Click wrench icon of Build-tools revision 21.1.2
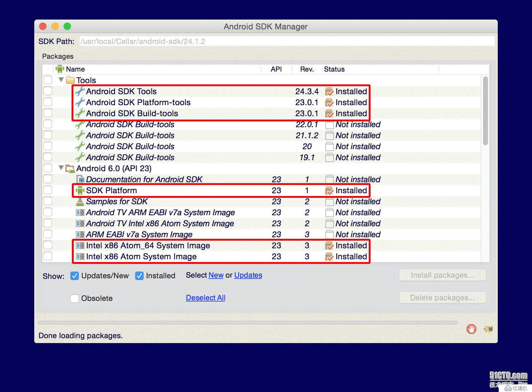 (80, 135)
